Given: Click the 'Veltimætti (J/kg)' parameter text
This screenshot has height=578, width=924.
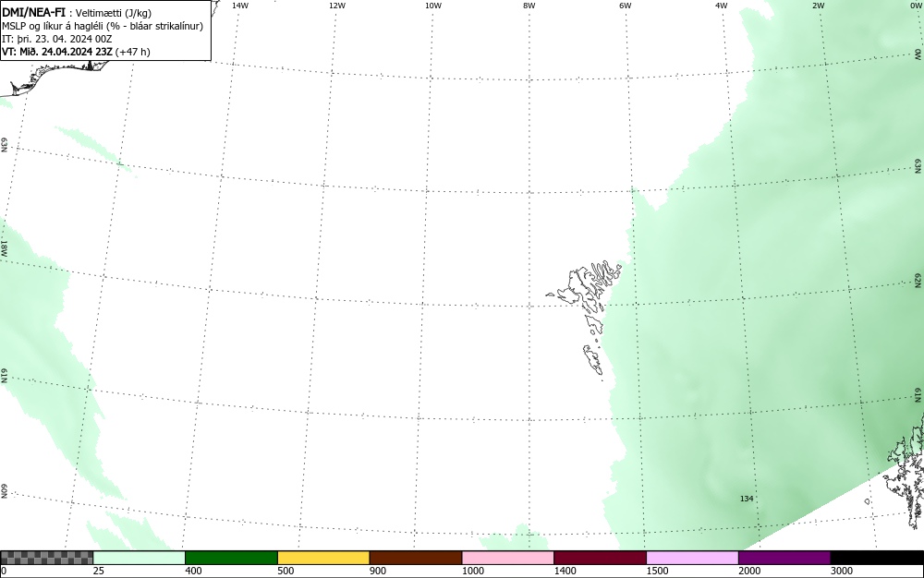Looking at the screenshot, I should click(114, 13).
